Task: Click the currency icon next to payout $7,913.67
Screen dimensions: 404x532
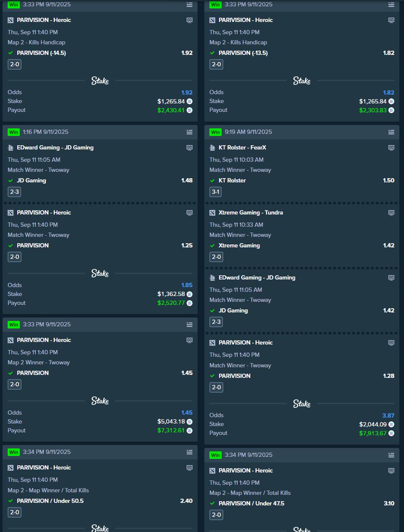Action: click(391, 433)
